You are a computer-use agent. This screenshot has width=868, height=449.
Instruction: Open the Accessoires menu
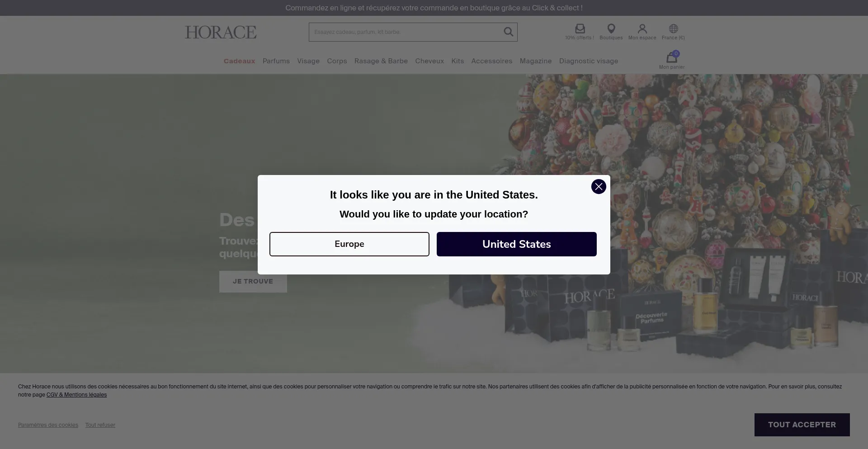pyautogui.click(x=491, y=61)
